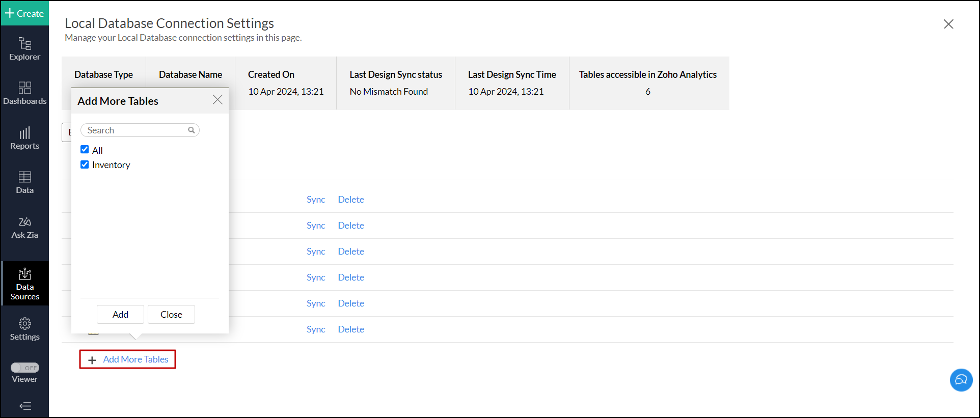
Task: Click Sync in the second table row
Action: coord(316,226)
